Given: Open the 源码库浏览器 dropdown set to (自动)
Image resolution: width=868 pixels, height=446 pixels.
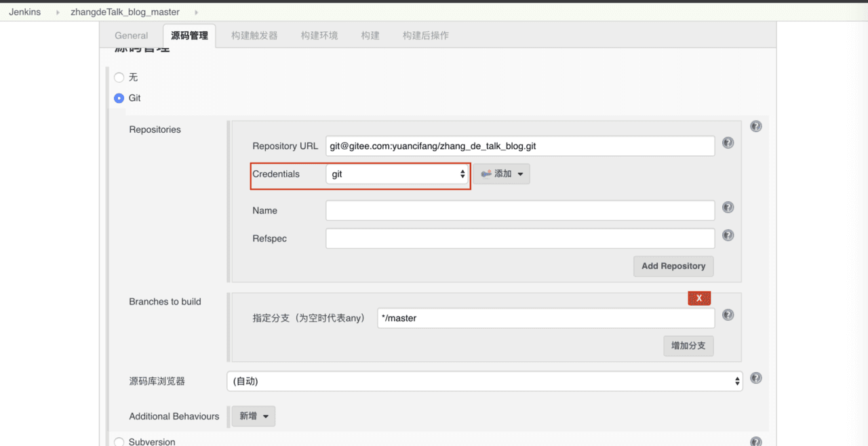Looking at the screenshot, I should [x=485, y=382].
